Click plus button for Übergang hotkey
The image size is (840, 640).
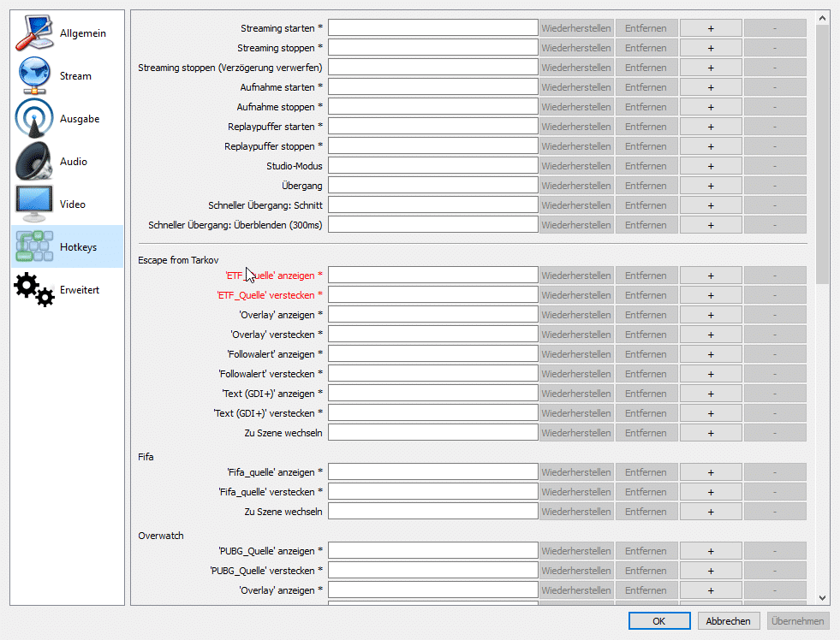[710, 186]
